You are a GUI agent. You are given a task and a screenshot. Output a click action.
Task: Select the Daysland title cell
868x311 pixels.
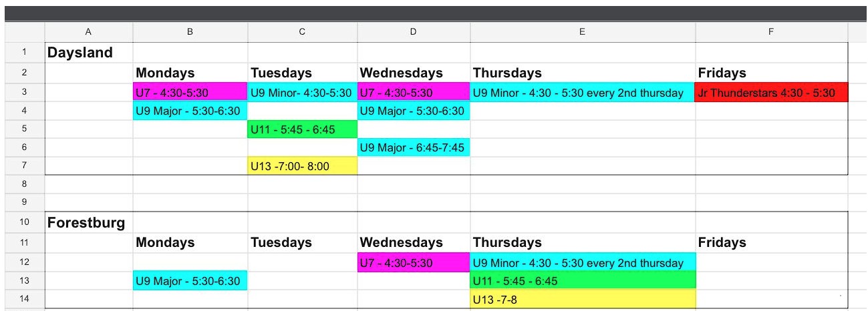point(88,53)
